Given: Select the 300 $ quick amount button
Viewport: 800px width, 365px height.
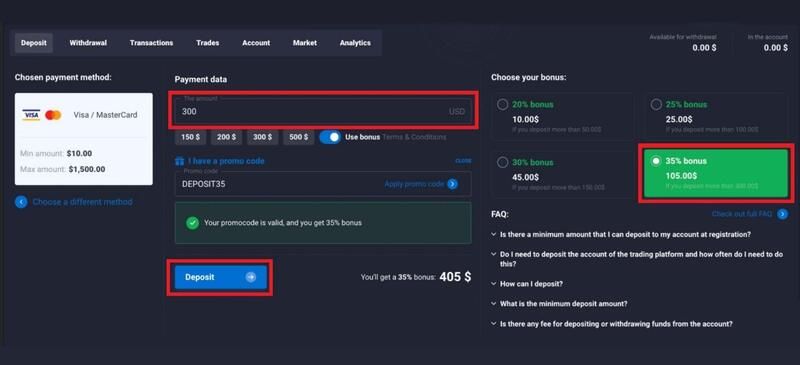Looking at the screenshot, I should [263, 137].
